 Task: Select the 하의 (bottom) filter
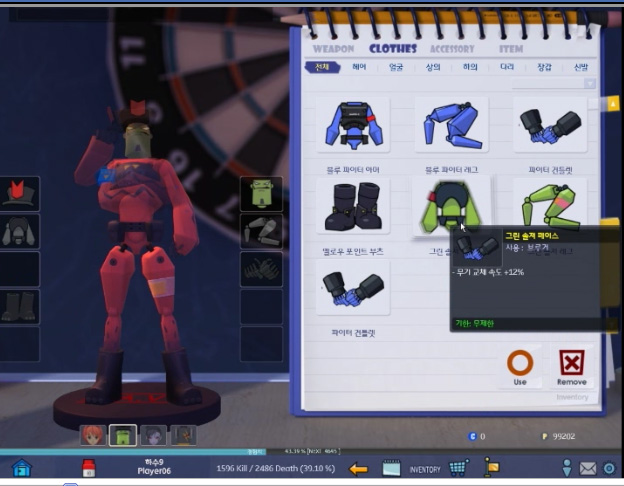tap(470, 67)
